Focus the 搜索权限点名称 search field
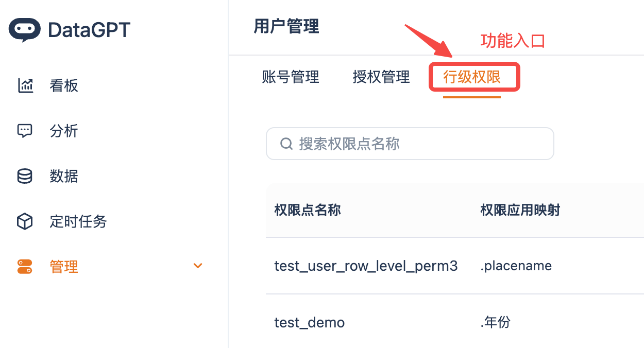Viewport: 644px width, 348px height. (410, 144)
